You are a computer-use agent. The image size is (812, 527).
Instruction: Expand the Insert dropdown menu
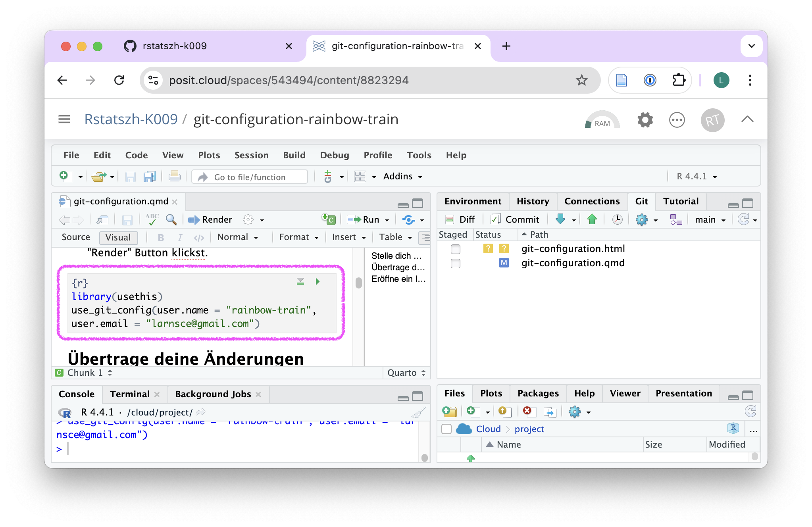click(349, 237)
